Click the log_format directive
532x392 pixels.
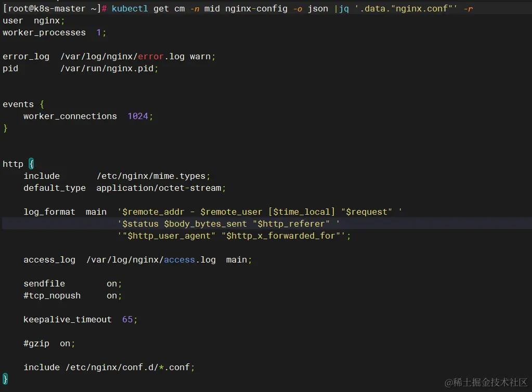coord(49,212)
